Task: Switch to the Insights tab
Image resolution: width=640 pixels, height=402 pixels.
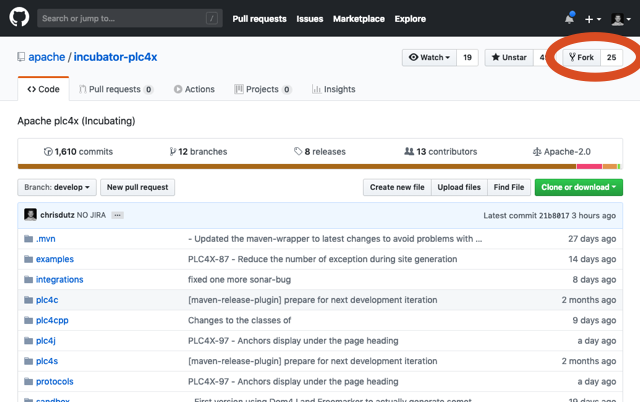Action: pos(333,89)
